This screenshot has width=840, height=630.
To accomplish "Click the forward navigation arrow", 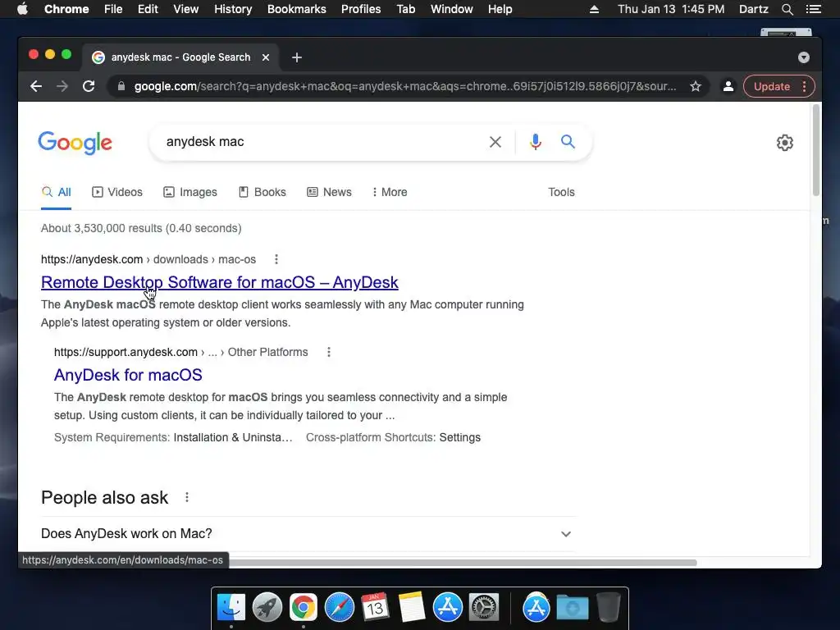I will (x=62, y=86).
